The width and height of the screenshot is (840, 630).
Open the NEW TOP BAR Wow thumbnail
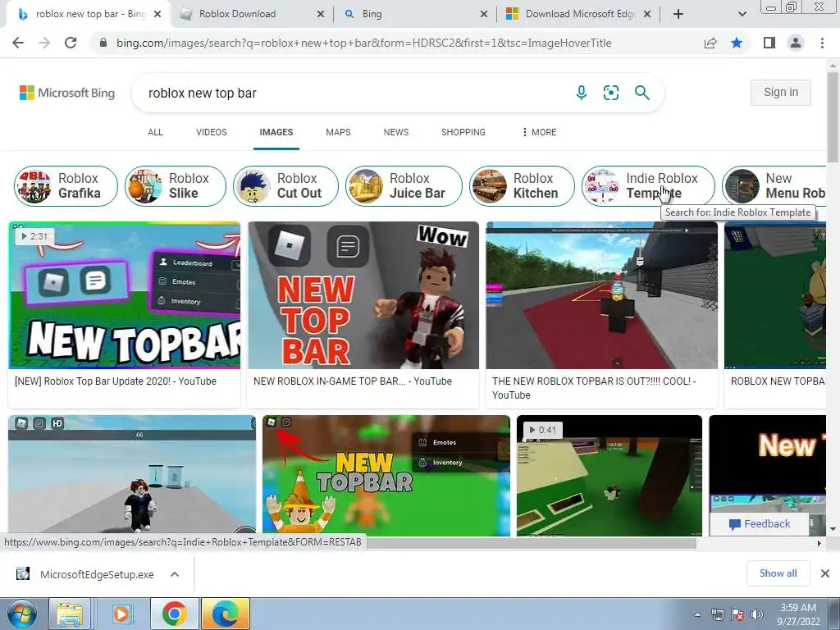point(363,295)
